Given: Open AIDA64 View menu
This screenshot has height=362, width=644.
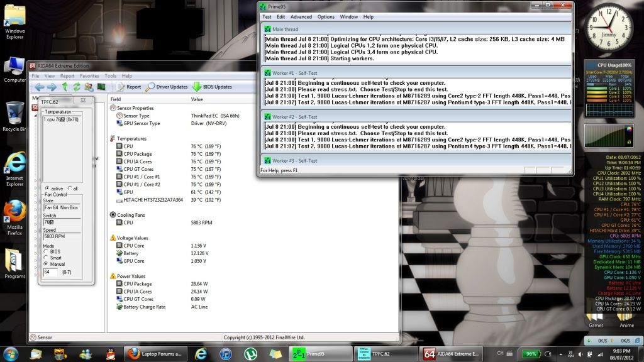Looking at the screenshot, I should (49, 76).
